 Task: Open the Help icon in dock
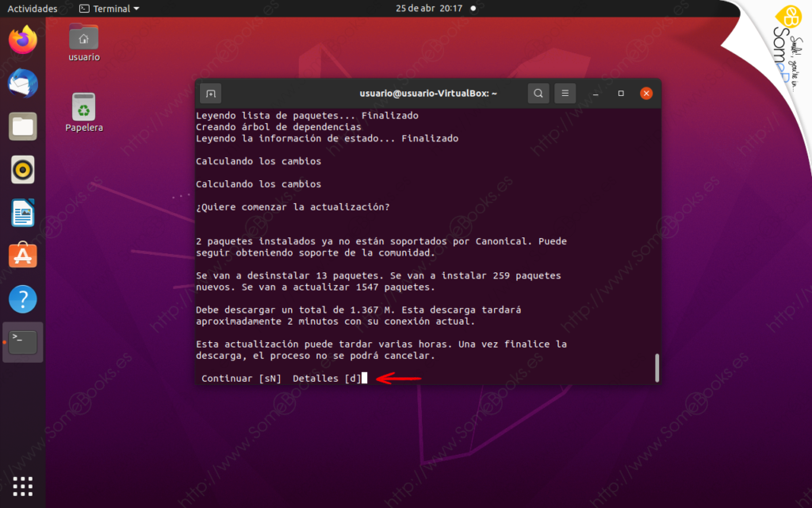[23, 299]
